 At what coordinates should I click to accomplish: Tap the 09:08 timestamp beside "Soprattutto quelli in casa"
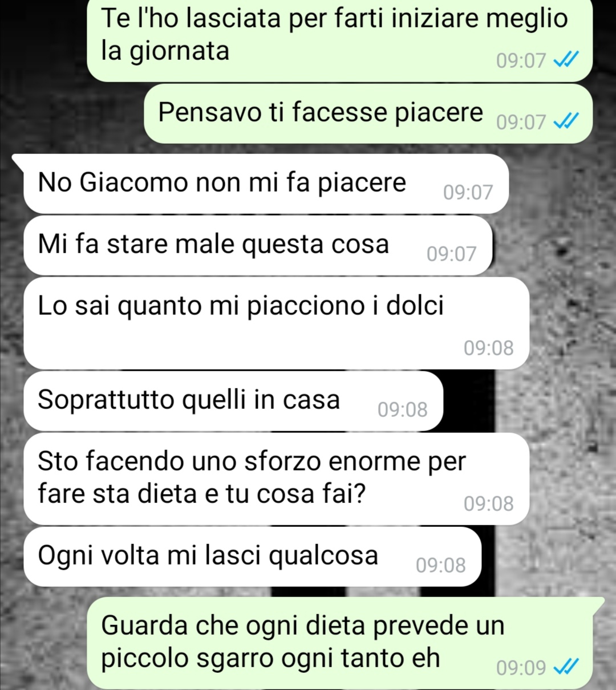tap(402, 409)
